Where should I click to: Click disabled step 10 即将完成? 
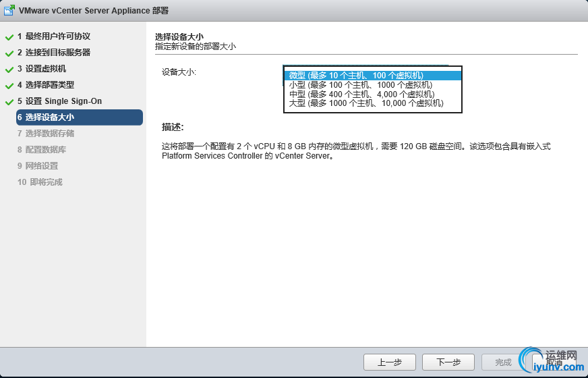click(x=40, y=182)
